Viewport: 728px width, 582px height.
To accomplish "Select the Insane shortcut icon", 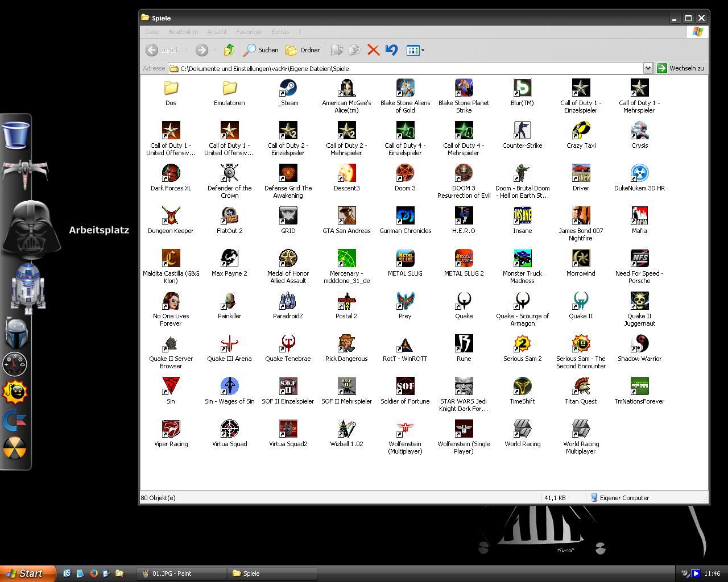I will coord(522,216).
